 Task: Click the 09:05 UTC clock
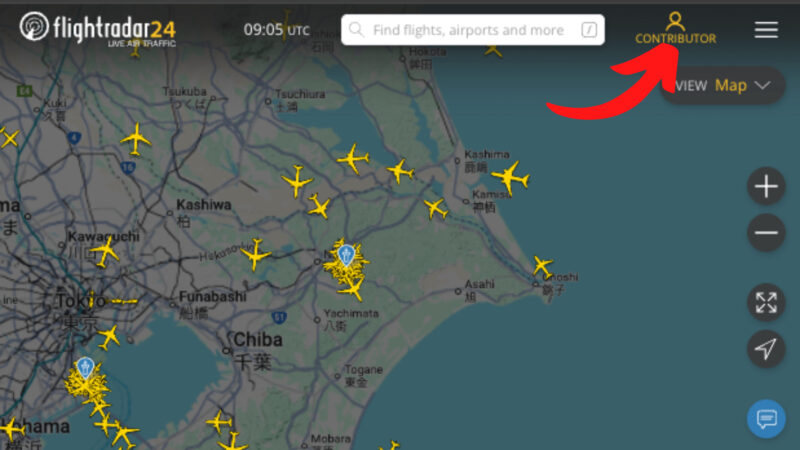[277, 30]
